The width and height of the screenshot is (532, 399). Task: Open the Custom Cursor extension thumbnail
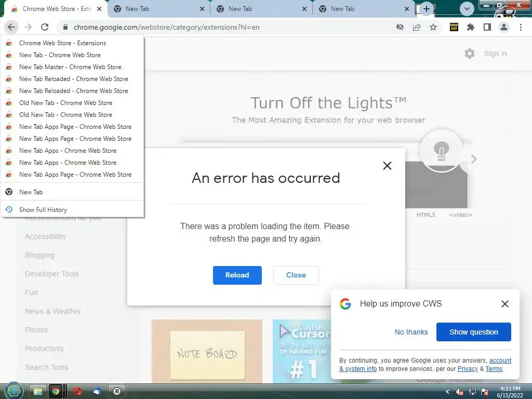pos(302,351)
